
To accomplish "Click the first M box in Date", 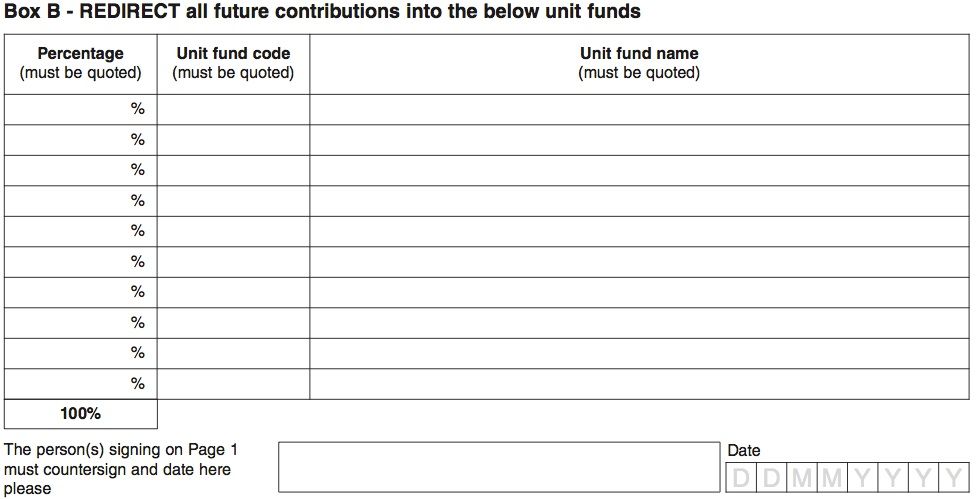I will tap(802, 478).
